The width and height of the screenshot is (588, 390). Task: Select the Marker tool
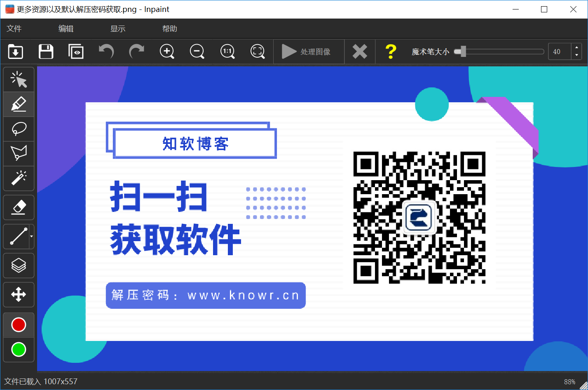click(19, 104)
